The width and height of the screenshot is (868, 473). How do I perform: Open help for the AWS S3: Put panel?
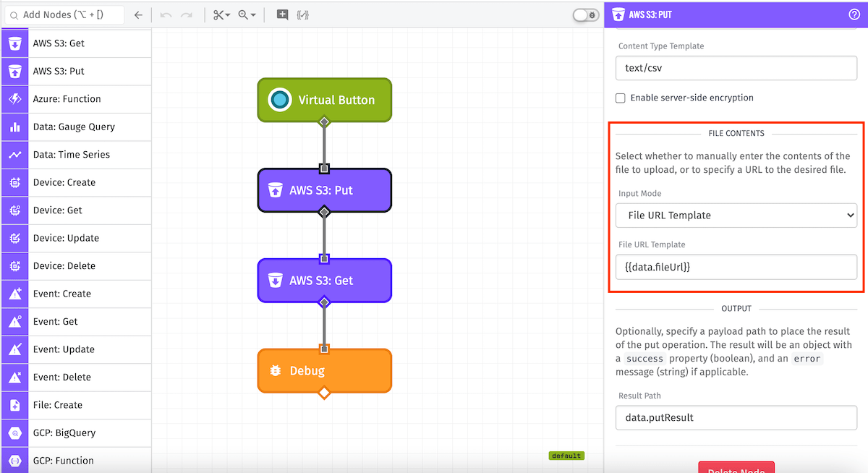pyautogui.click(x=854, y=14)
